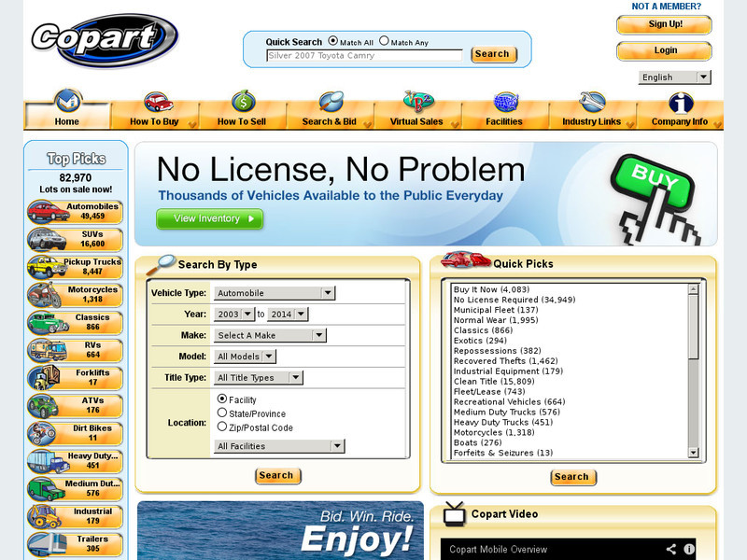The width and height of the screenshot is (747, 560).
Task: Open Industrial 179 top pick tile
Action: pos(76,516)
